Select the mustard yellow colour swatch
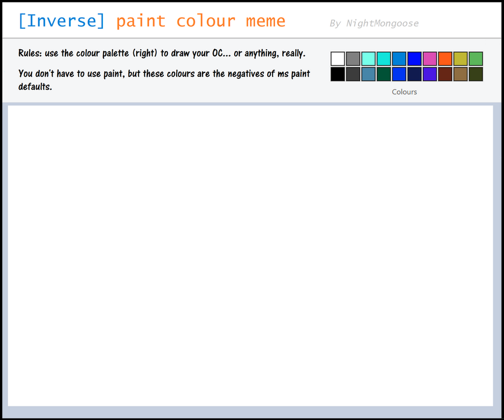Image resolution: width=504 pixels, height=420 pixels. (x=460, y=59)
